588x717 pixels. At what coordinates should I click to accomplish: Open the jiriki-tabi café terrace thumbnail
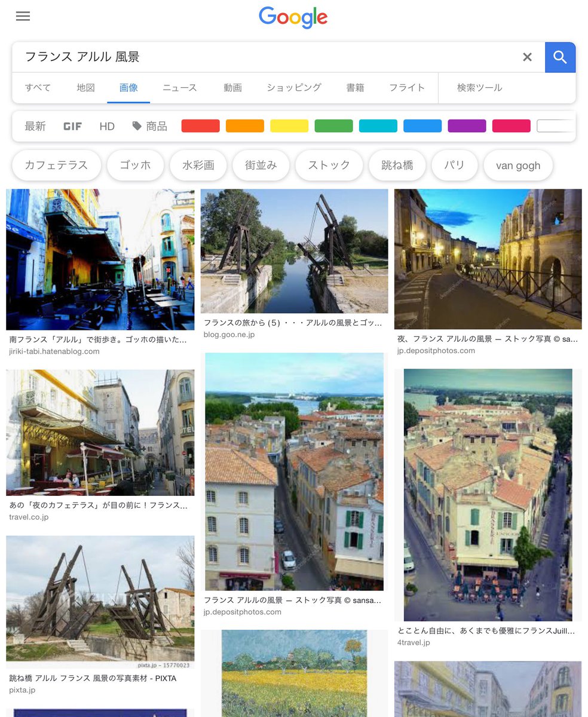tap(100, 259)
